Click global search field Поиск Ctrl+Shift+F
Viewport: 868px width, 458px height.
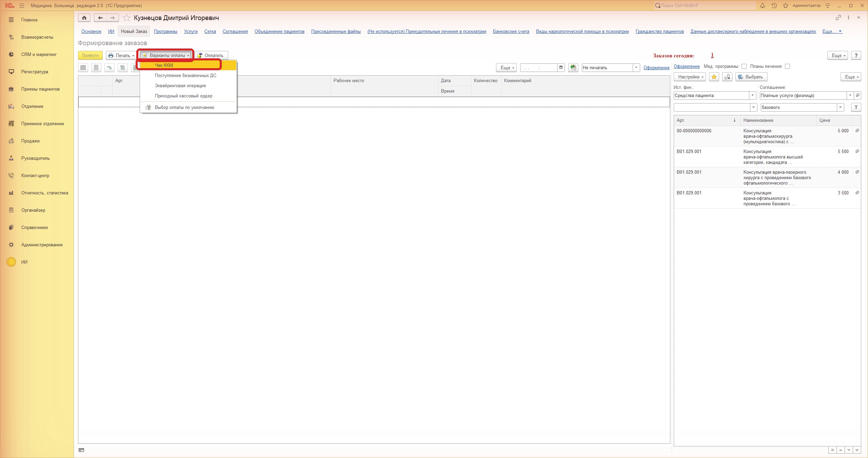[x=705, y=5]
